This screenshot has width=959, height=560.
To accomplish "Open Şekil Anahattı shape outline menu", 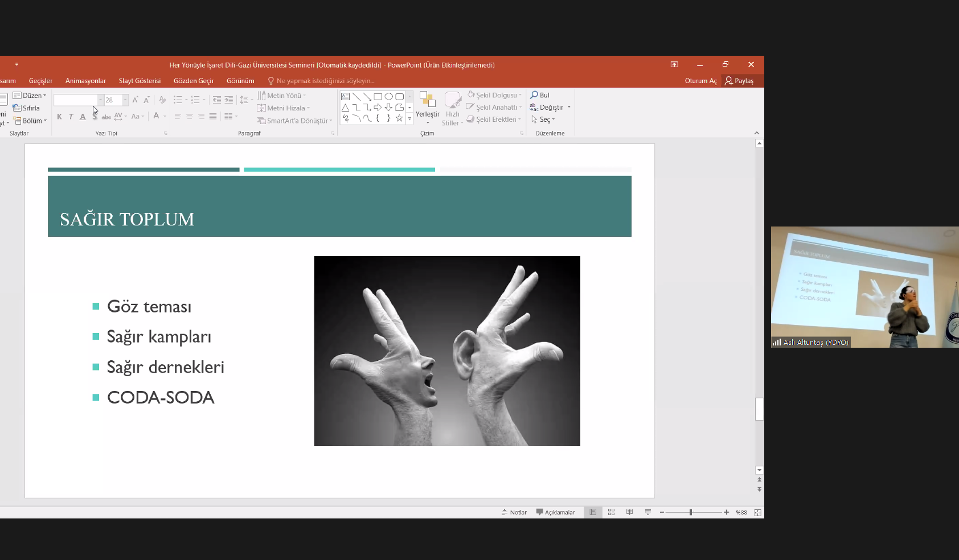I will [x=494, y=107].
